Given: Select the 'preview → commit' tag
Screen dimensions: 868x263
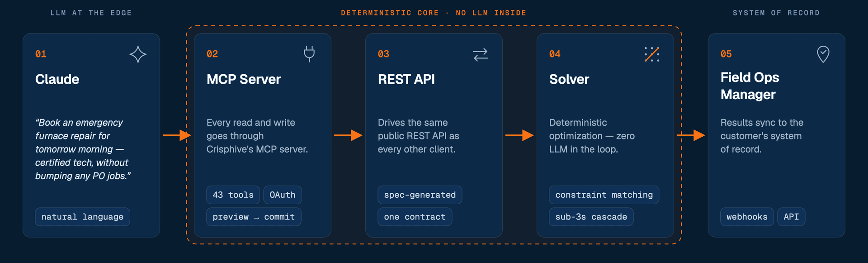Looking at the screenshot, I should coord(254,217).
